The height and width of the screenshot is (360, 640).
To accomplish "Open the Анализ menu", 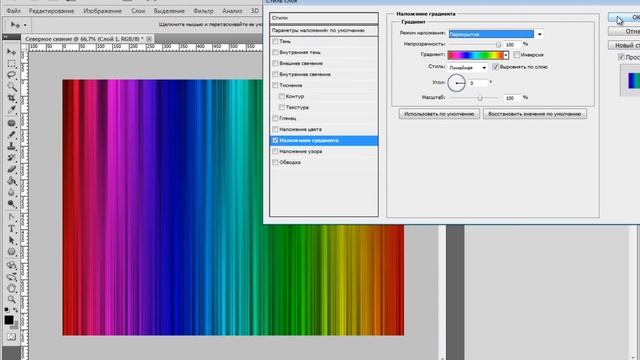I will click(x=232, y=11).
